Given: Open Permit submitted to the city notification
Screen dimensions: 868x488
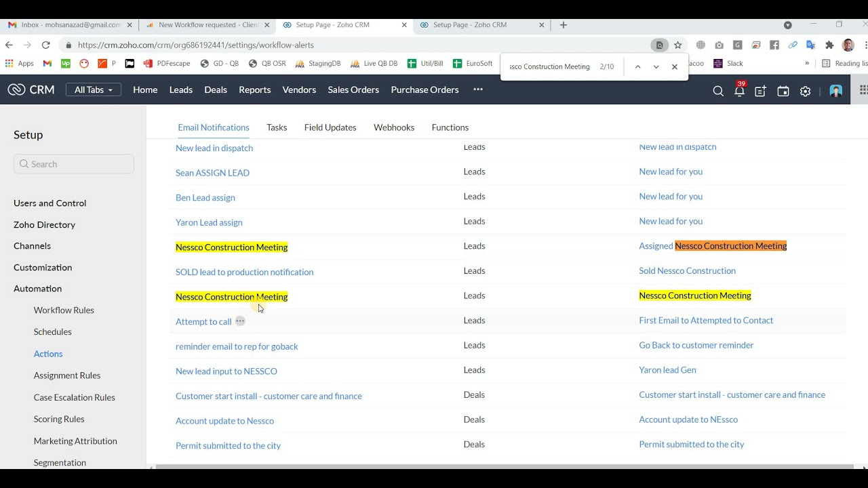Looking at the screenshot, I should point(228,445).
